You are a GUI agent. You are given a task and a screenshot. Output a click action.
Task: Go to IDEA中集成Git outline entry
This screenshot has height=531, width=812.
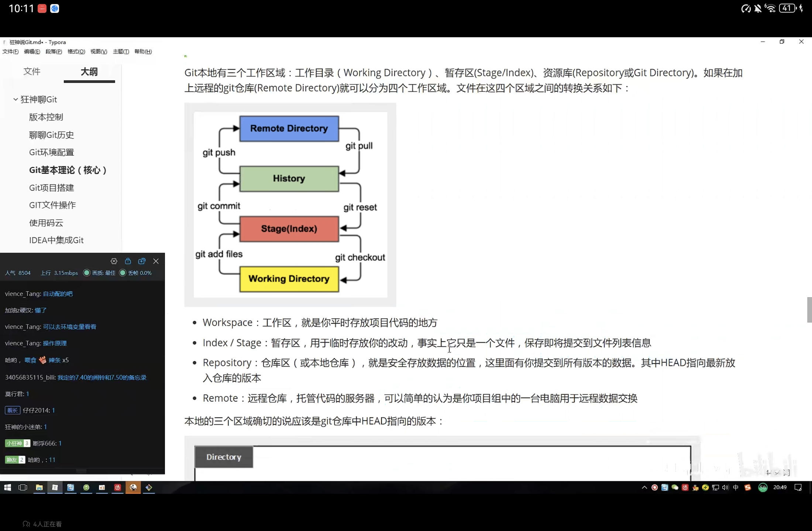56,240
